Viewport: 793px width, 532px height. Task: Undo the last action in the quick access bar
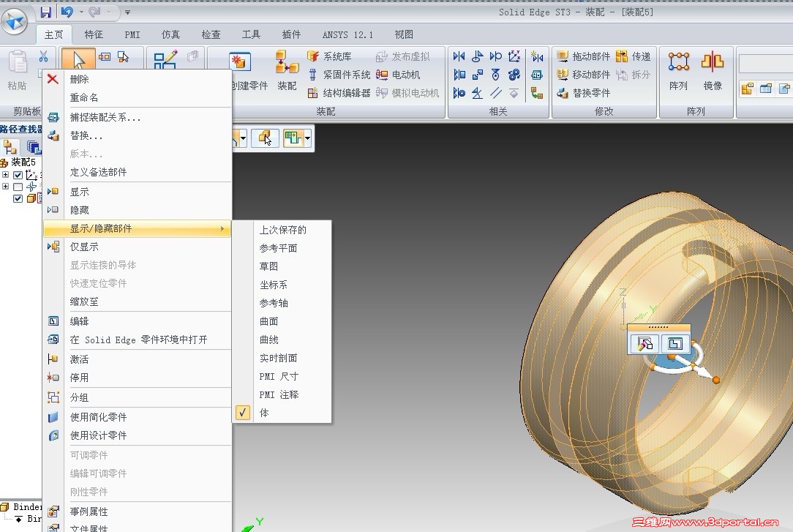click(x=67, y=12)
